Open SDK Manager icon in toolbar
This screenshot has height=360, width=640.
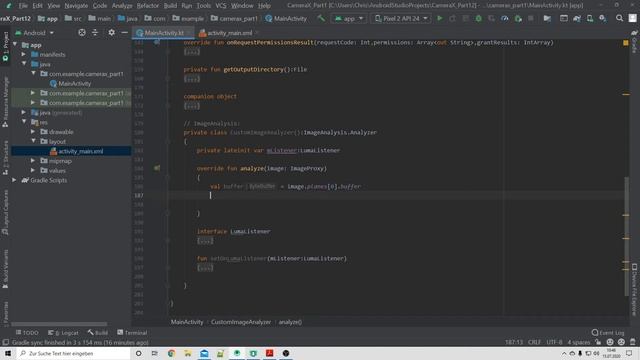(602, 18)
